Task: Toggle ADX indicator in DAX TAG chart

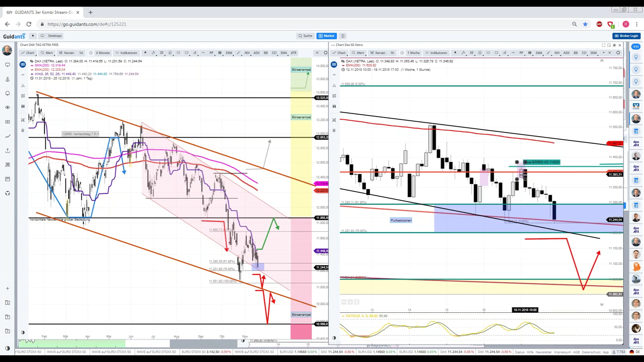Action: tap(257, 53)
